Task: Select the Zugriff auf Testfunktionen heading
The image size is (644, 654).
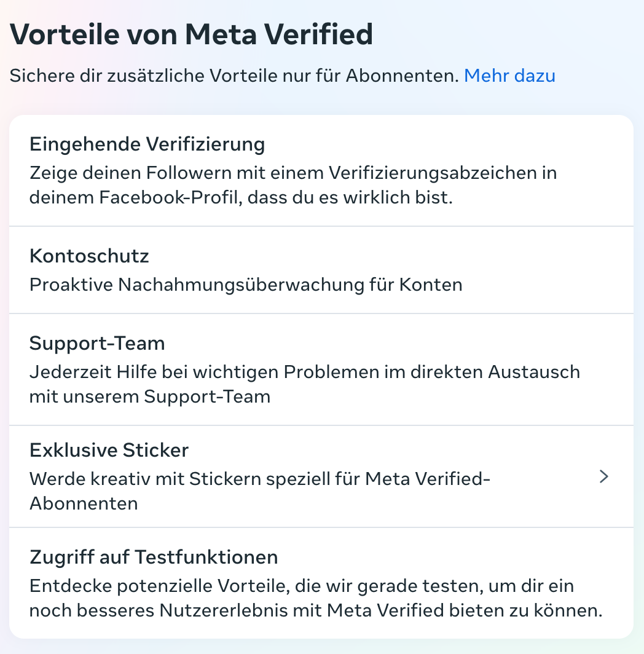Action: (x=154, y=557)
